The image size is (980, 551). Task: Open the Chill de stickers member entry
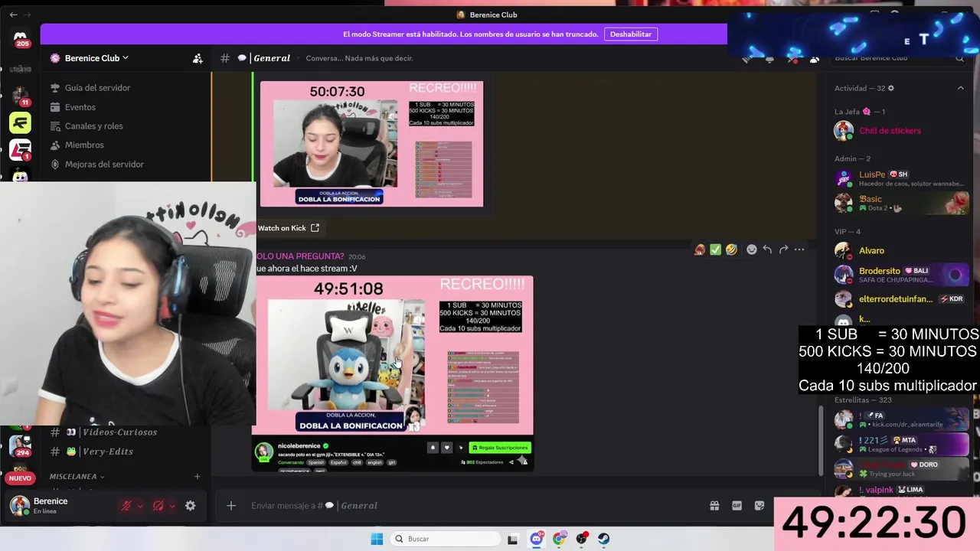[x=900, y=131]
